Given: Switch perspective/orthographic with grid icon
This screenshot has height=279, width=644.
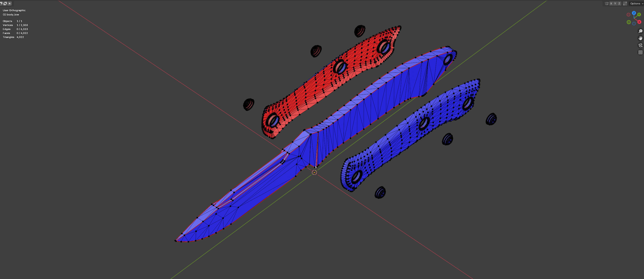Looking at the screenshot, I should point(640,52).
